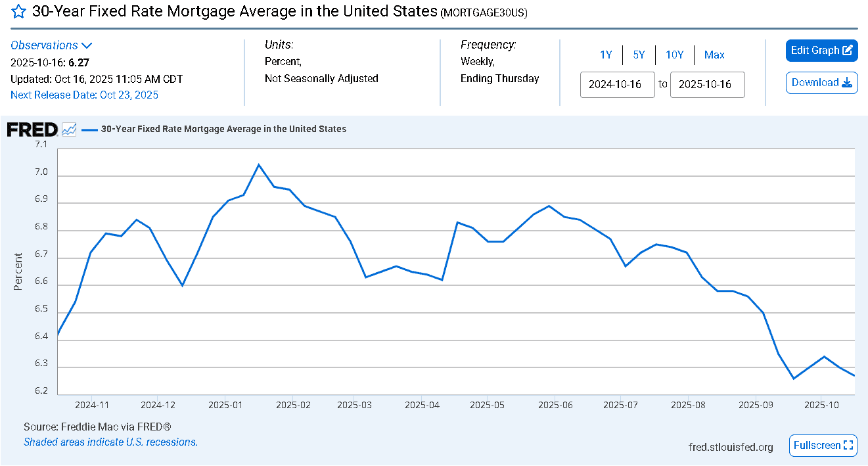Select the 5Y time range
This screenshot has width=868, height=466.
[639, 55]
